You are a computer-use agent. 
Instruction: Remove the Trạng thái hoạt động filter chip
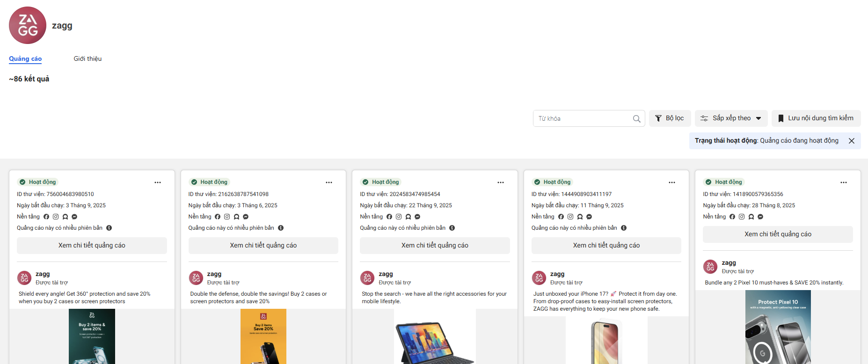(852, 141)
